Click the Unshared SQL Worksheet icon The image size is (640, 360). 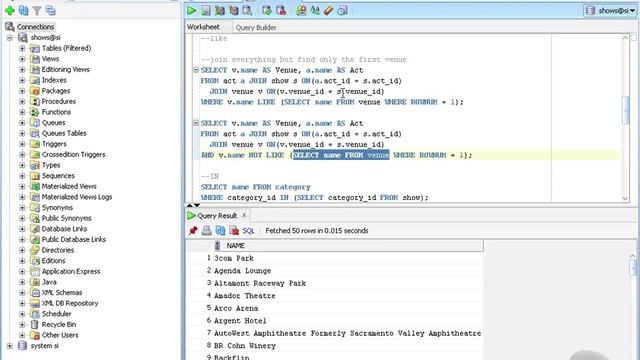301,11
